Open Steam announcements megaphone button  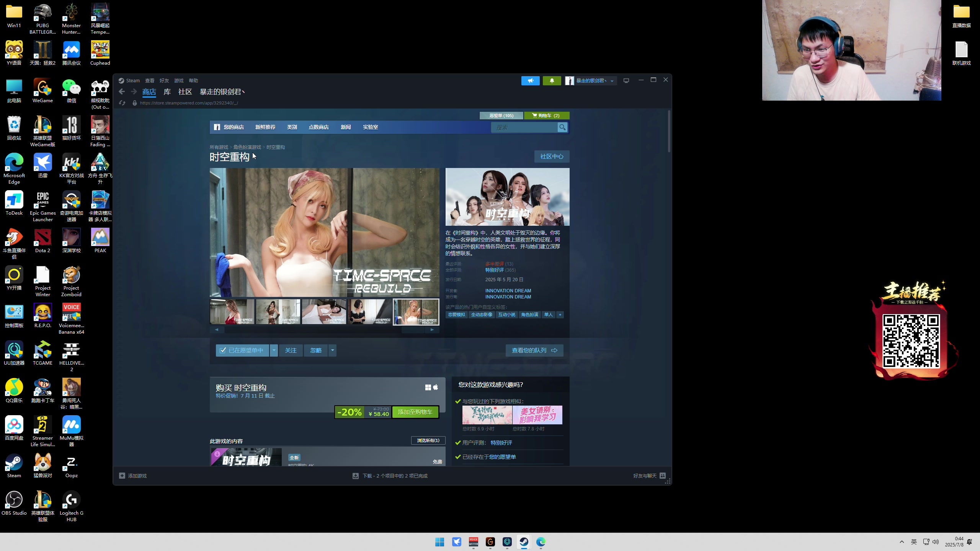(530, 81)
